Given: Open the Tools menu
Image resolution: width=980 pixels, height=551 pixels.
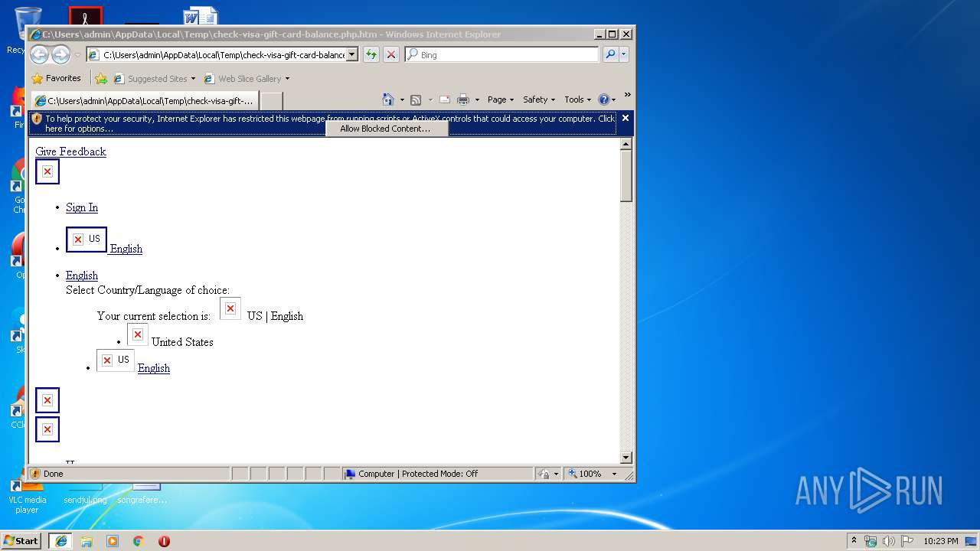Looking at the screenshot, I should click(x=577, y=99).
